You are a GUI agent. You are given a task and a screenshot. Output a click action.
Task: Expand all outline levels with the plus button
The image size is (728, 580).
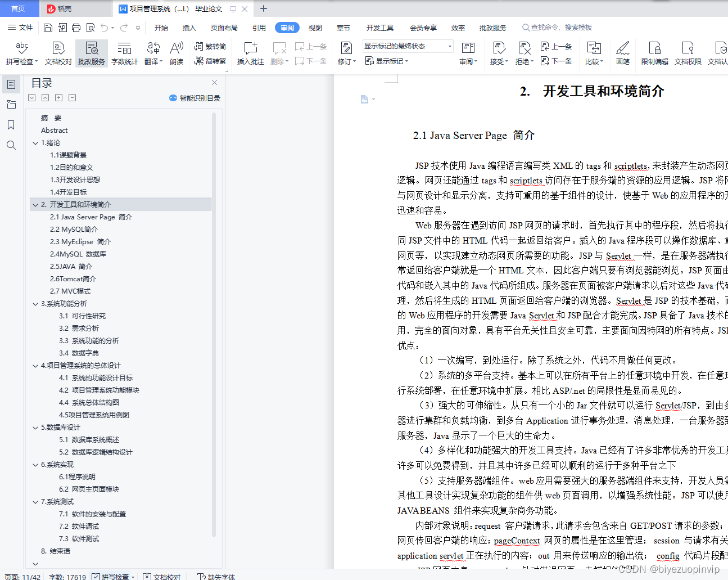pos(58,97)
